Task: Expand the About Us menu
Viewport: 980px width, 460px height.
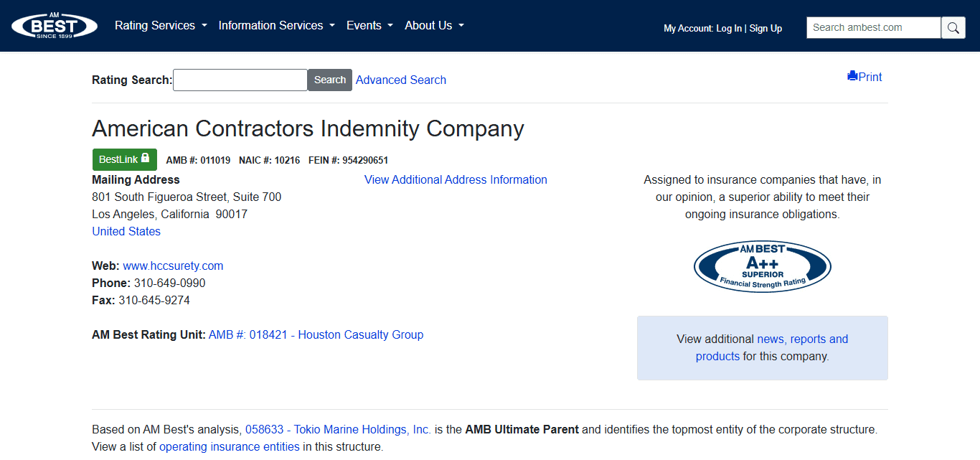Action: click(x=434, y=26)
